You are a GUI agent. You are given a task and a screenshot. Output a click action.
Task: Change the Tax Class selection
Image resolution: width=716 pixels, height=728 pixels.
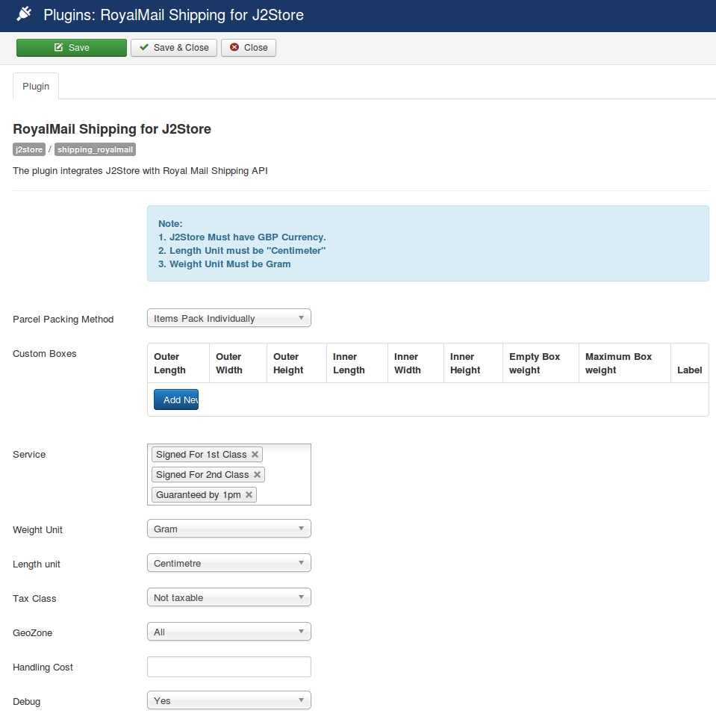coord(228,598)
